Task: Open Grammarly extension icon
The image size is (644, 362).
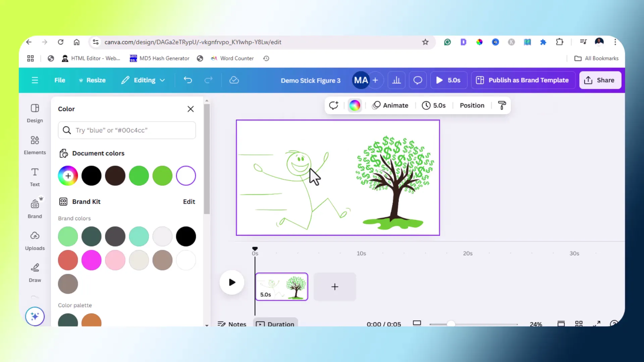Action: [x=447, y=42]
